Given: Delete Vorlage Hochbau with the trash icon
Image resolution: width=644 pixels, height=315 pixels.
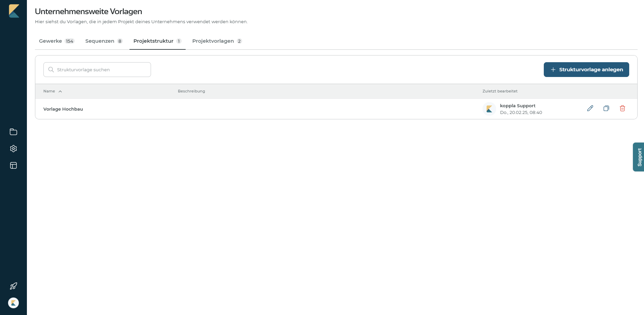Looking at the screenshot, I should 622,108.
